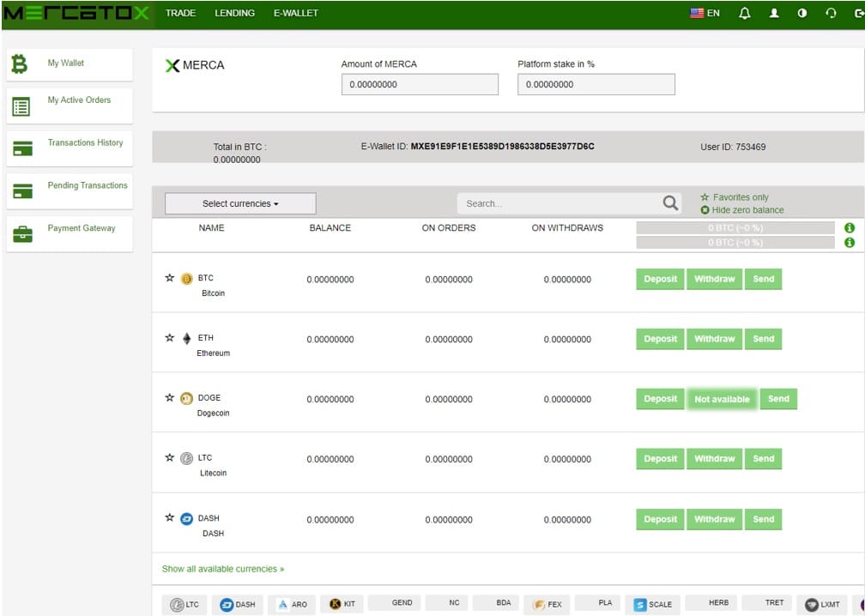Click Deposit for ETH
Viewport: 865px width, 616px height.
[x=660, y=339]
